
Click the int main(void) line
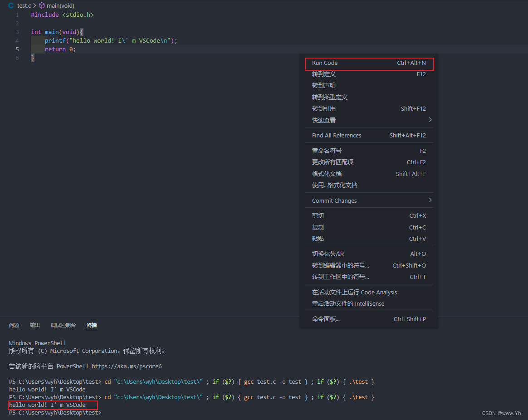(x=57, y=32)
